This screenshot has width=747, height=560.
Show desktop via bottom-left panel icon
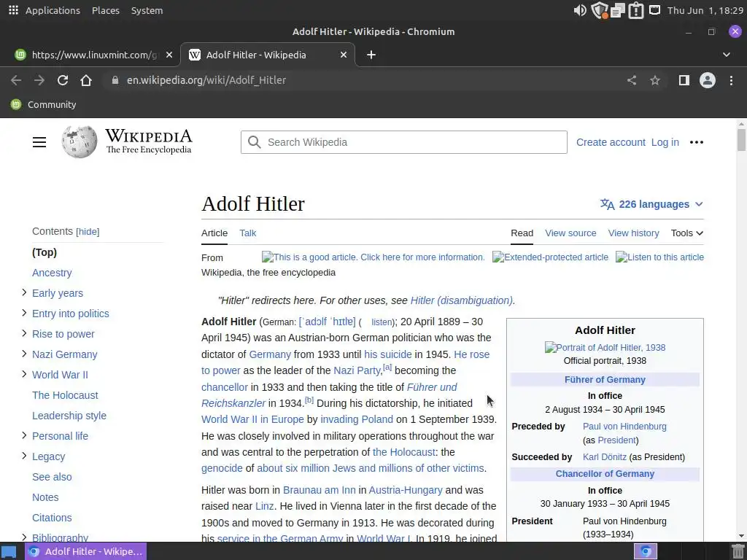[x=9, y=551]
